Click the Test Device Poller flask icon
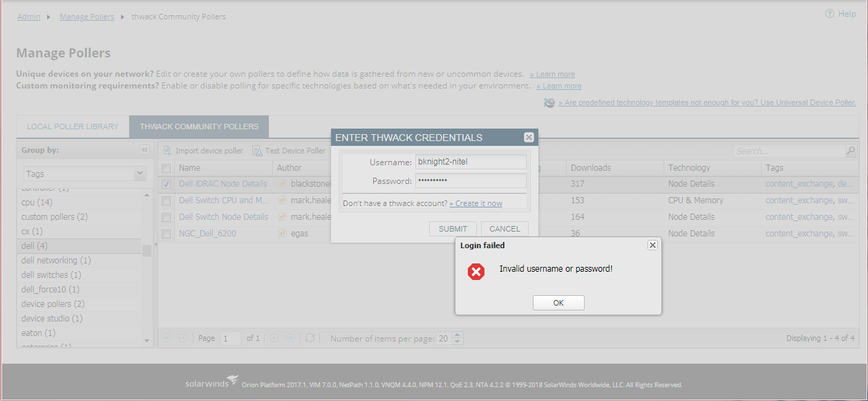 tap(257, 151)
